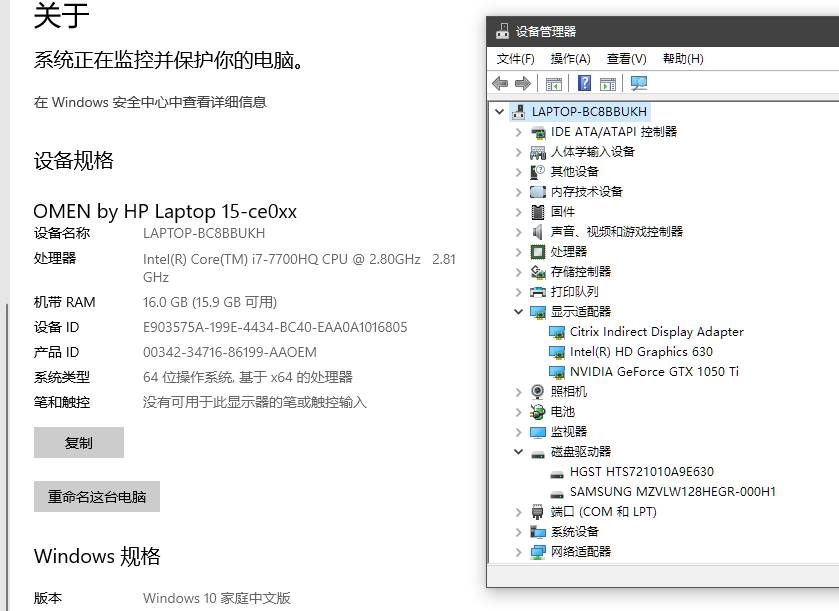Click the Device Manager title bar icon
The width and height of the screenshot is (839, 611).
501,31
